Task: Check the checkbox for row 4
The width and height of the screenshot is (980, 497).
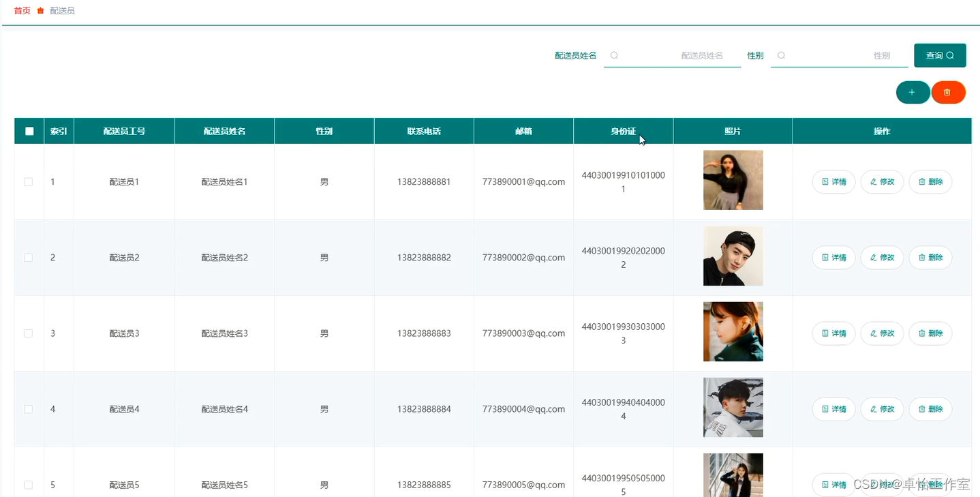Action: click(x=29, y=409)
